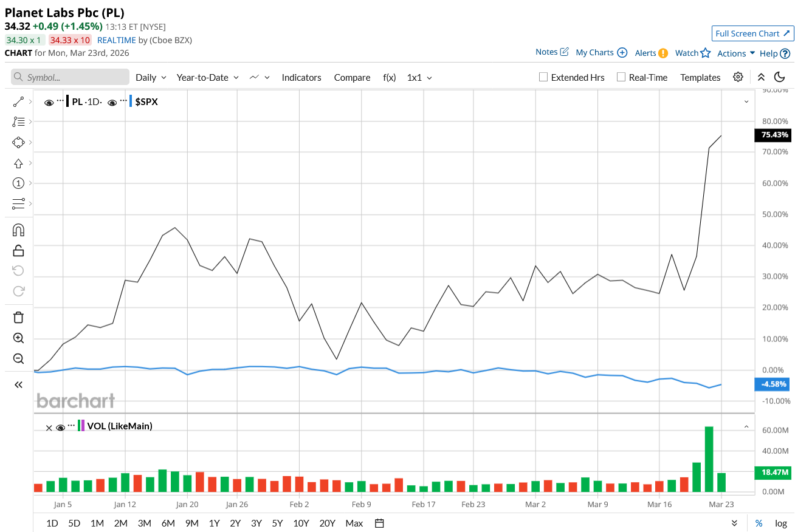Toggle visibility of the $SPX series

112,103
